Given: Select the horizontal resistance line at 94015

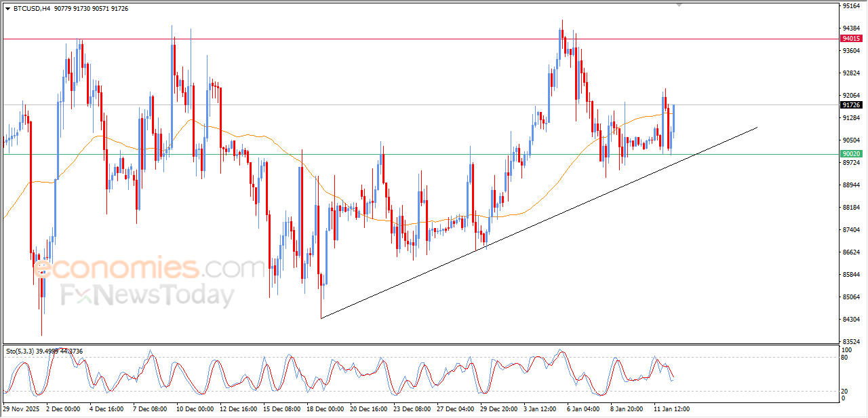Looking at the screenshot, I should point(407,39).
